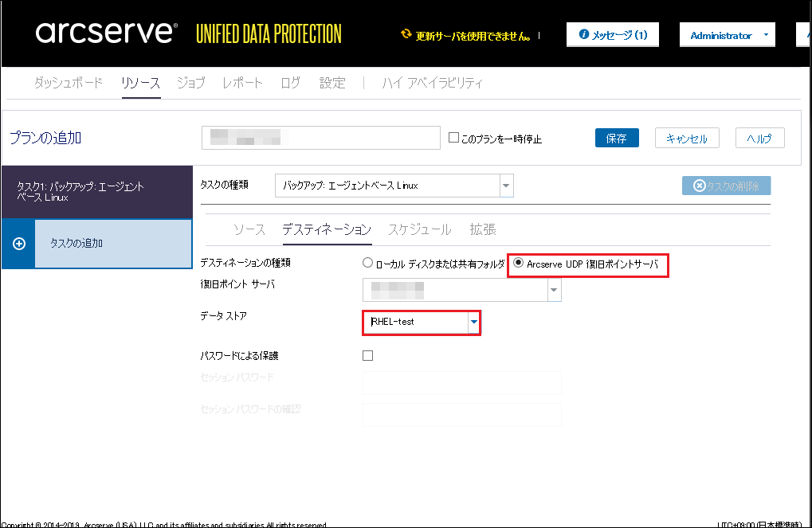Screen dimensions: 812x528
Task: Switch to ダッシュボード tab
Action: [x=69, y=83]
